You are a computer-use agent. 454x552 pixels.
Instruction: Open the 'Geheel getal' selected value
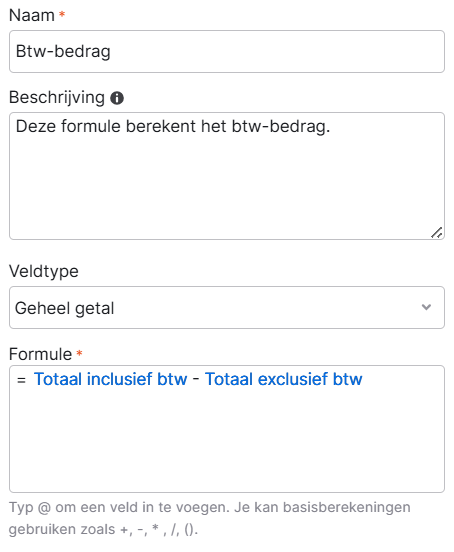click(65, 308)
